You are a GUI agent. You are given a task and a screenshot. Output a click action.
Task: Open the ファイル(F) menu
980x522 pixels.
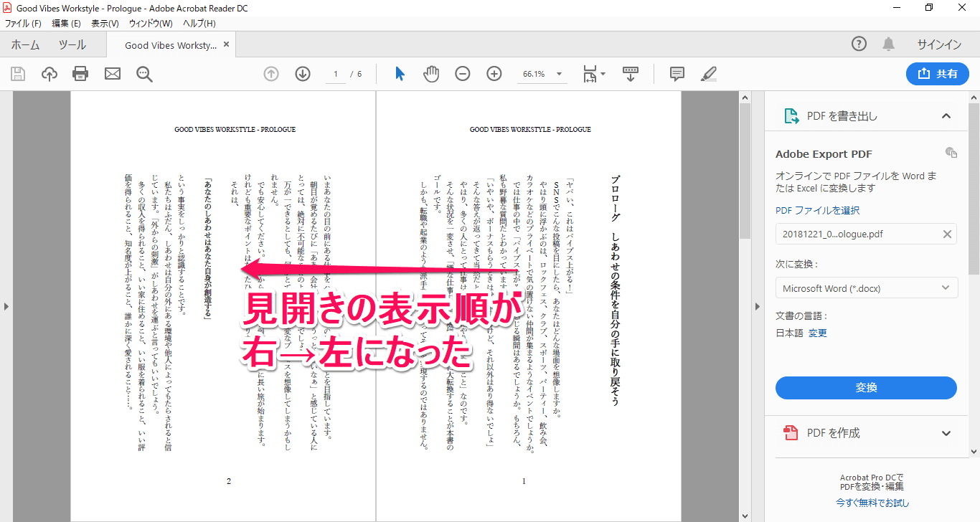pos(23,24)
